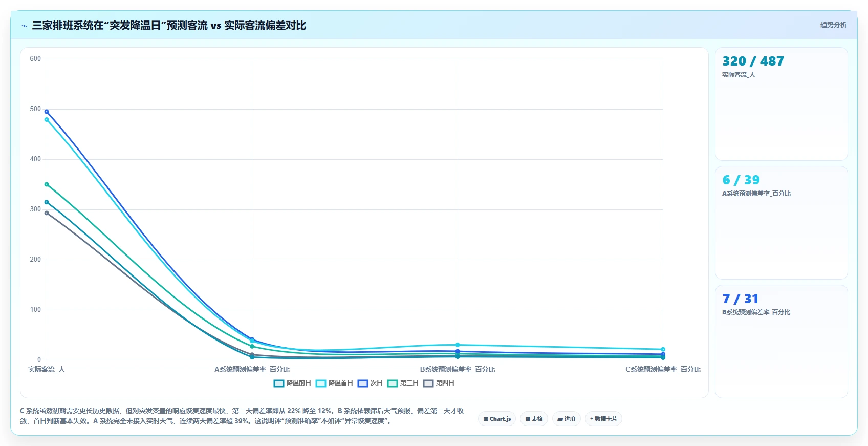868x446 pixels.
Task: Hide the 第三日 series via the legend
Action: click(x=403, y=383)
